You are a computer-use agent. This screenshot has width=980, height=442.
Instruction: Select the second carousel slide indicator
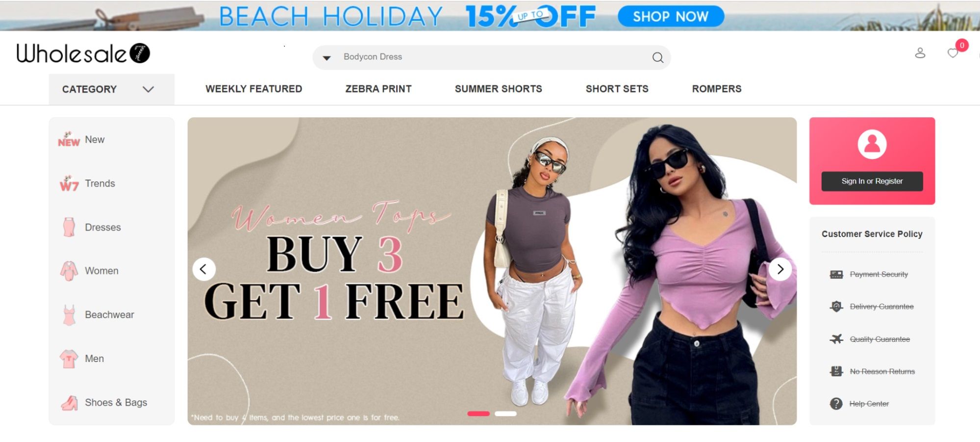[505, 414]
